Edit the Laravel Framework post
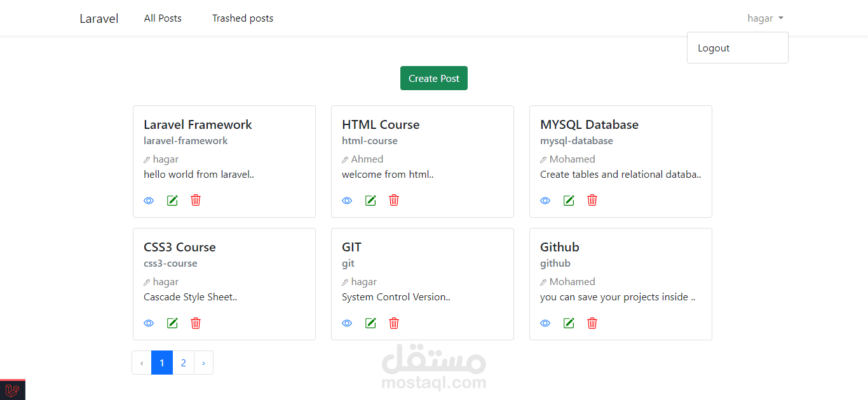 click(172, 201)
